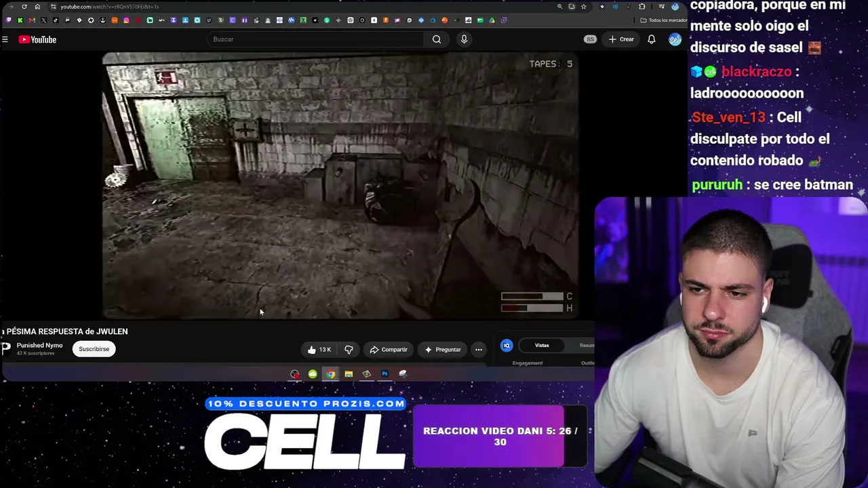The width and height of the screenshot is (868, 488).
Task: Click the Ste_ven_13 username in chat
Action: click(728, 117)
